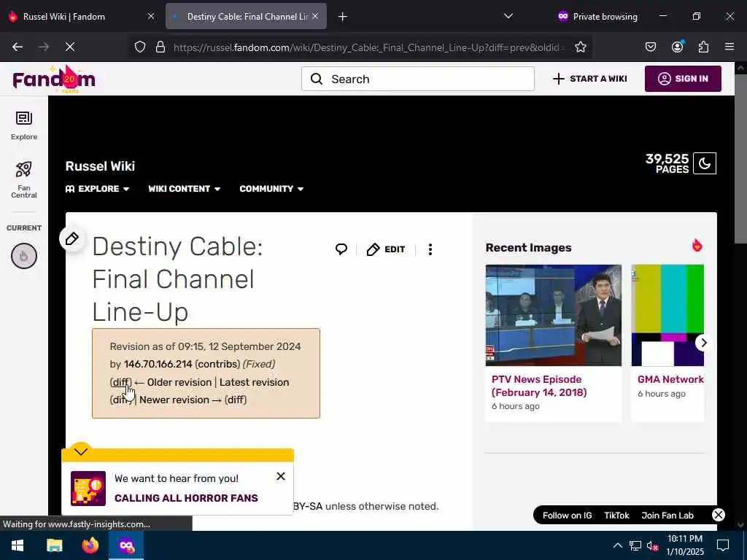This screenshot has width=747, height=560.
Task: Open Explore in the left sidebar
Action: tap(24, 125)
